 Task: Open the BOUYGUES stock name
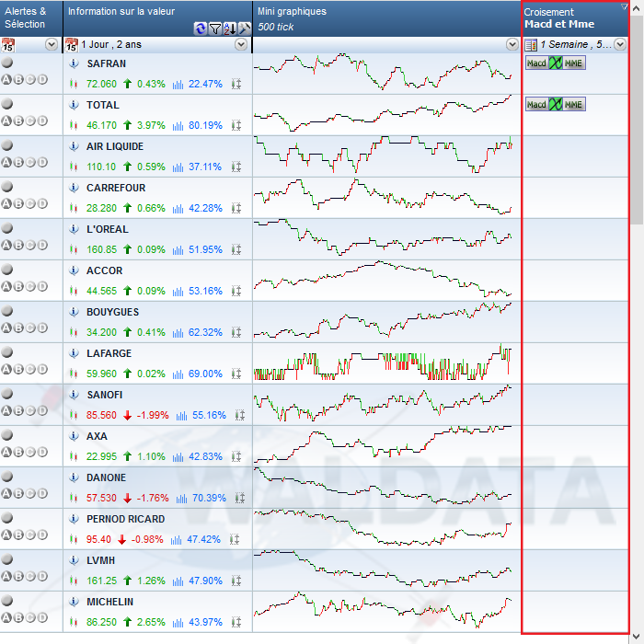coord(112,312)
